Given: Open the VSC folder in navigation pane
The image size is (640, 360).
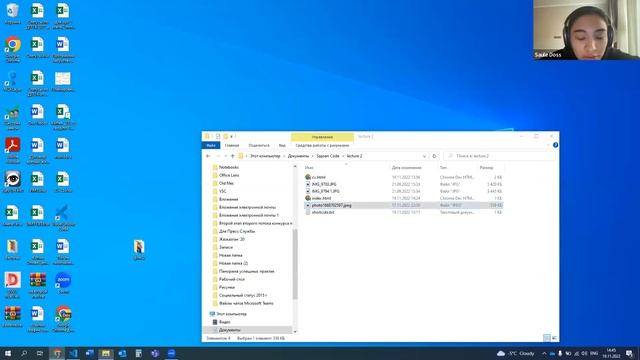Looking at the screenshot, I should click(222, 191).
